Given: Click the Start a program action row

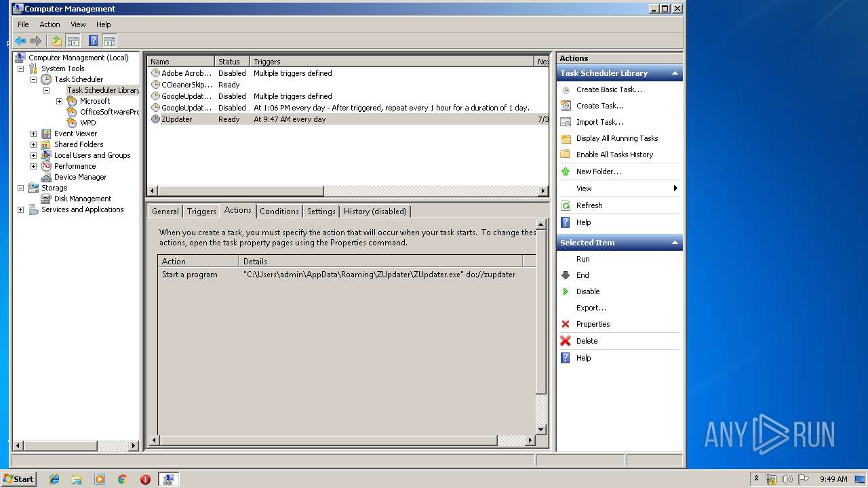Looking at the screenshot, I should (x=348, y=274).
